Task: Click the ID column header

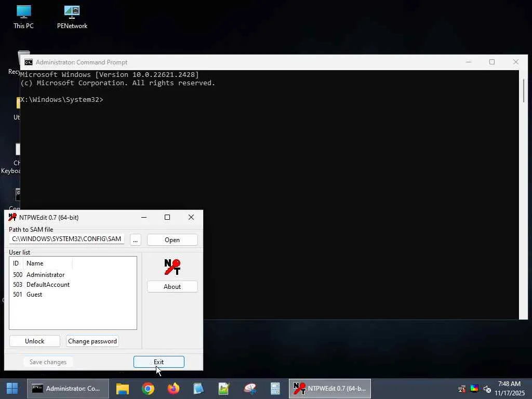Action: (16, 263)
